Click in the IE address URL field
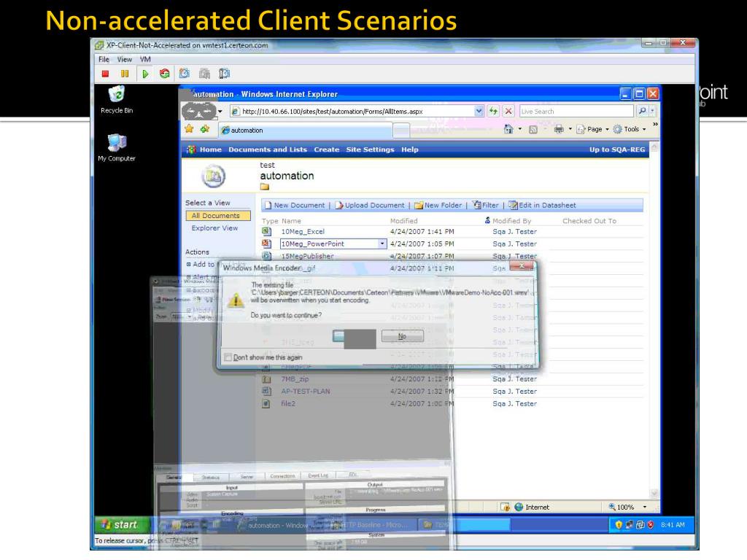747x560 pixels. (357, 112)
